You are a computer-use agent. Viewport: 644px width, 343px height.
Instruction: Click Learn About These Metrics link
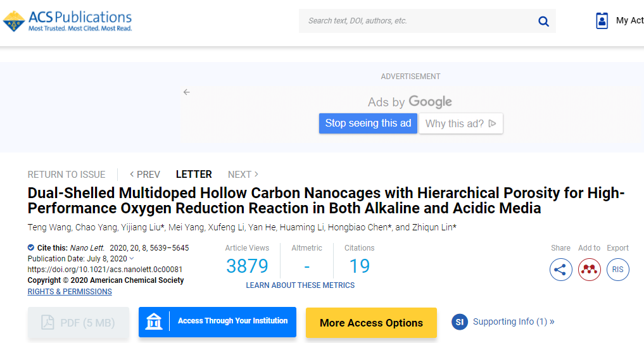point(300,285)
